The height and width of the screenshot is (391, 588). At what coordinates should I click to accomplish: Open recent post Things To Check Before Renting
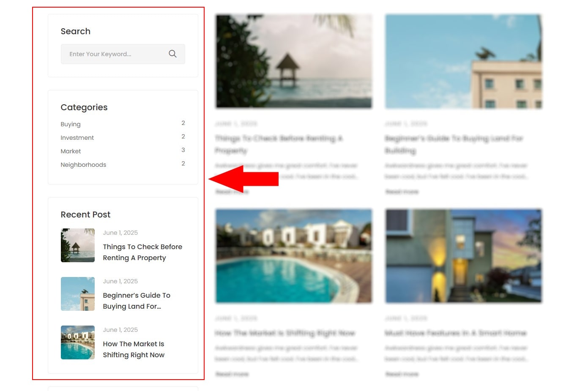click(x=142, y=252)
